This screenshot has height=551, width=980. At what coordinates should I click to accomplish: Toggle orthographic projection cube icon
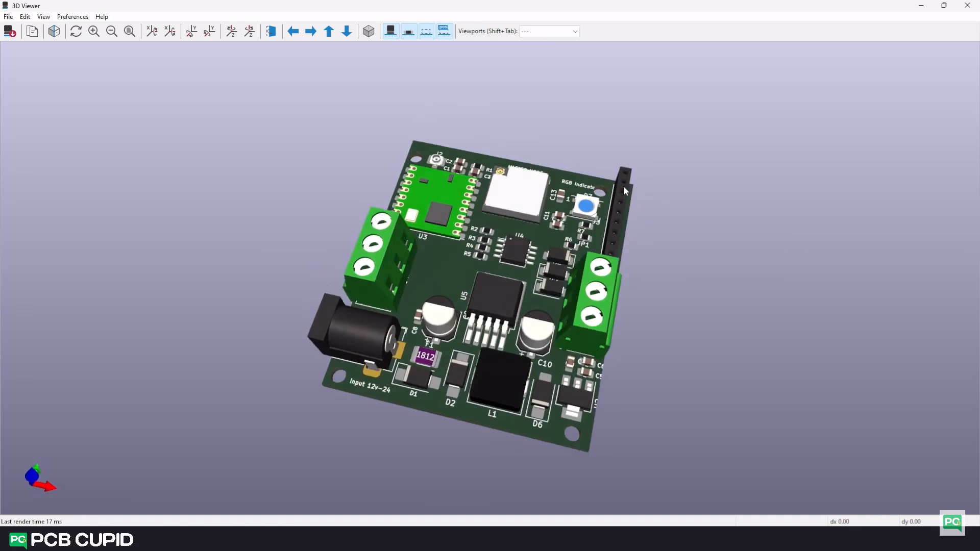(369, 32)
